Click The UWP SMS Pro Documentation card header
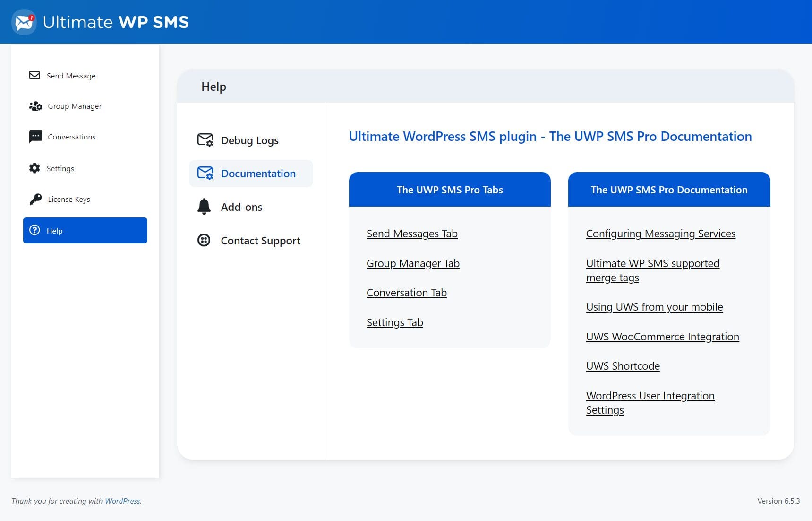 (x=669, y=190)
